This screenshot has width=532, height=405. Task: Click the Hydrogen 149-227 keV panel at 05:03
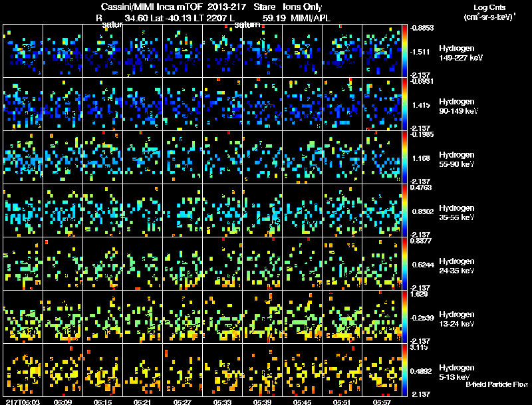coord(23,51)
